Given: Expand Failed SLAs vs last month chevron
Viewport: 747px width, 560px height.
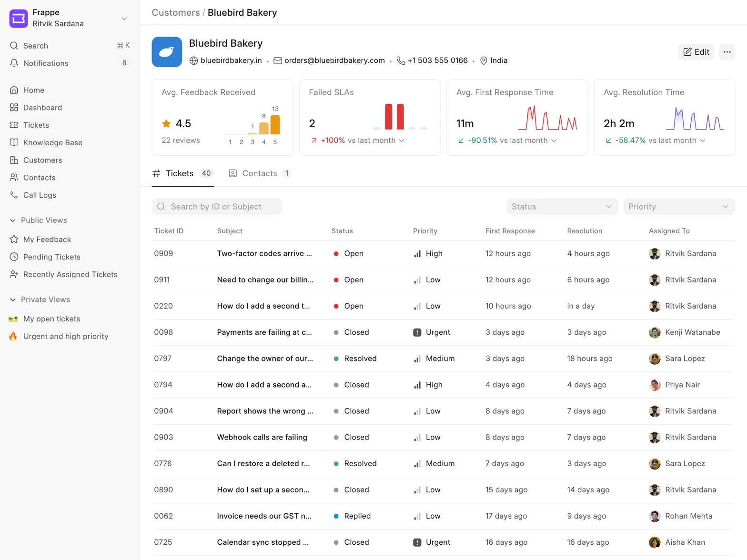Looking at the screenshot, I should click(x=402, y=140).
